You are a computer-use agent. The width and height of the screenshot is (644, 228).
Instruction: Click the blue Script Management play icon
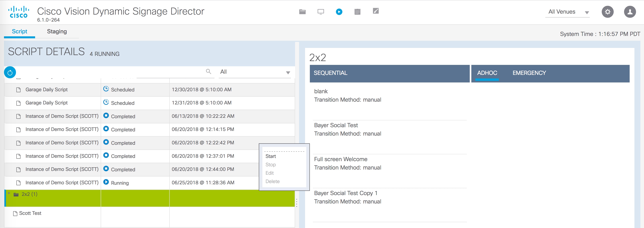click(339, 12)
